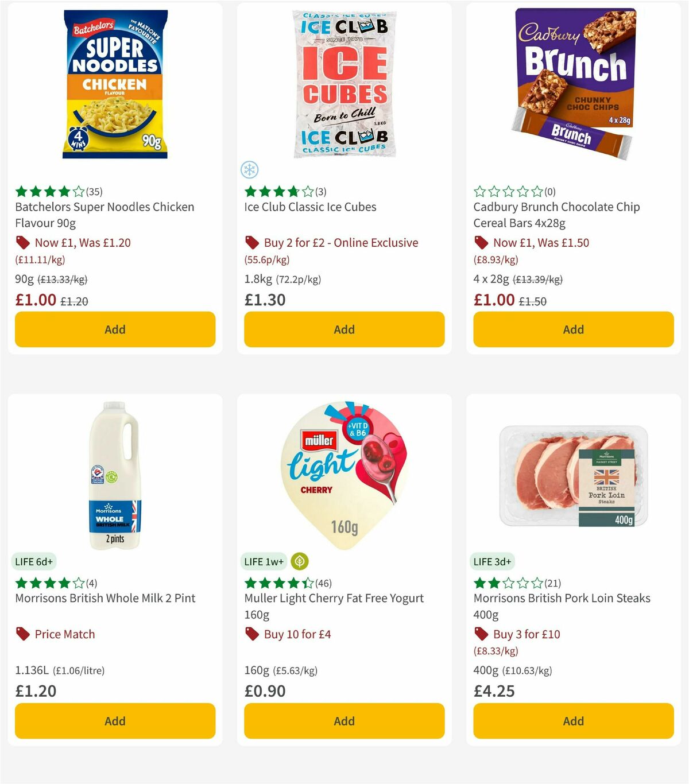Image resolution: width=689 pixels, height=784 pixels.
Task: Click the '(46)' review count on Muller yogurt
Action: tap(324, 583)
